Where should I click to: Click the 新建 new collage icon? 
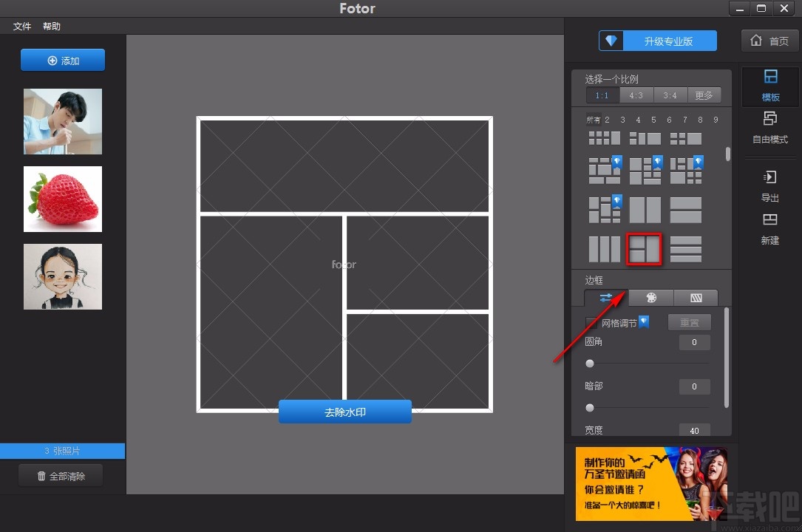click(770, 229)
